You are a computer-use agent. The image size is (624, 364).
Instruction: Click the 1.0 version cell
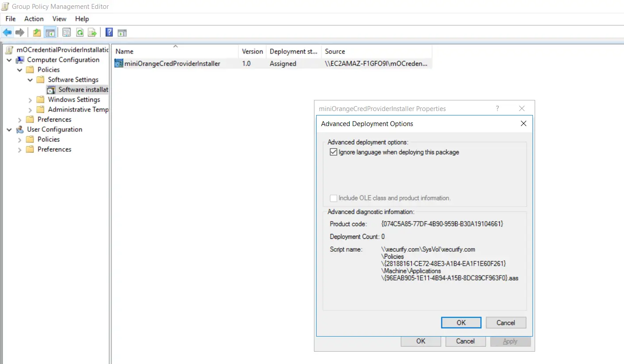[246, 64]
